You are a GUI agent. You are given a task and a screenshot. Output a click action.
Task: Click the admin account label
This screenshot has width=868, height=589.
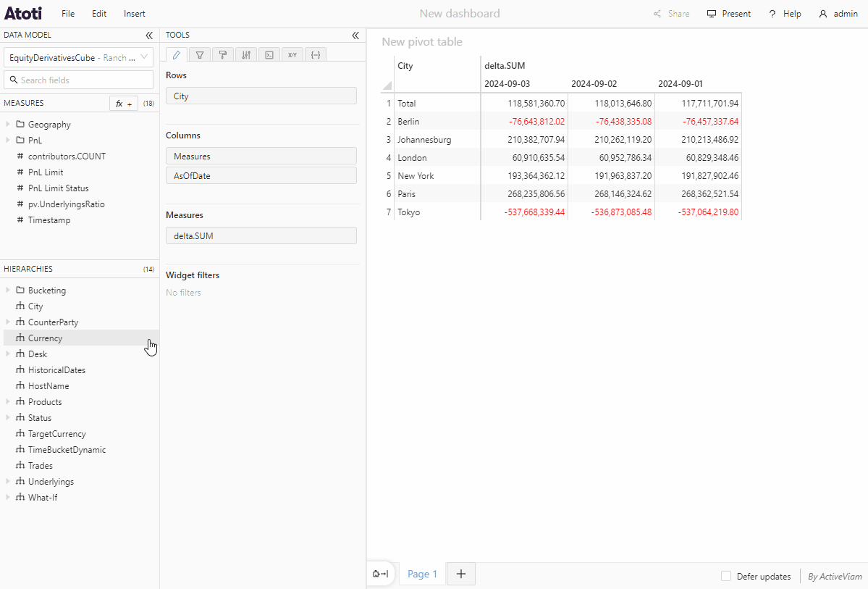tap(846, 14)
